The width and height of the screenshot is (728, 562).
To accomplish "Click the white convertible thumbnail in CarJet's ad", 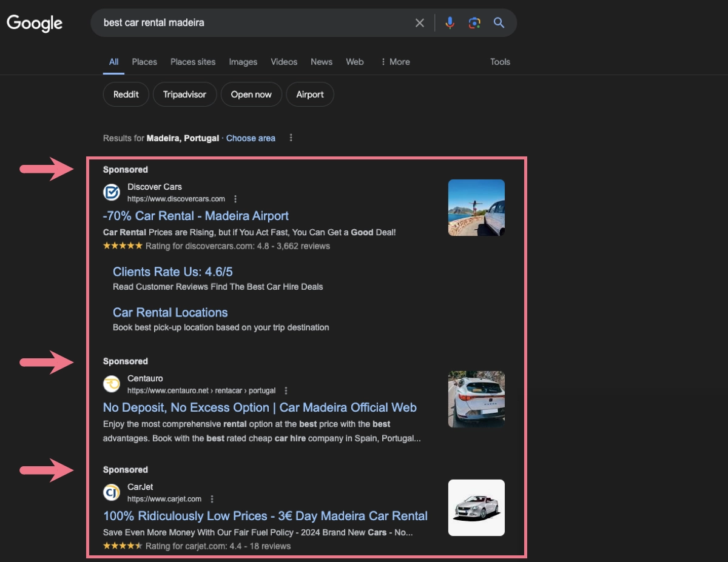I will [x=476, y=507].
